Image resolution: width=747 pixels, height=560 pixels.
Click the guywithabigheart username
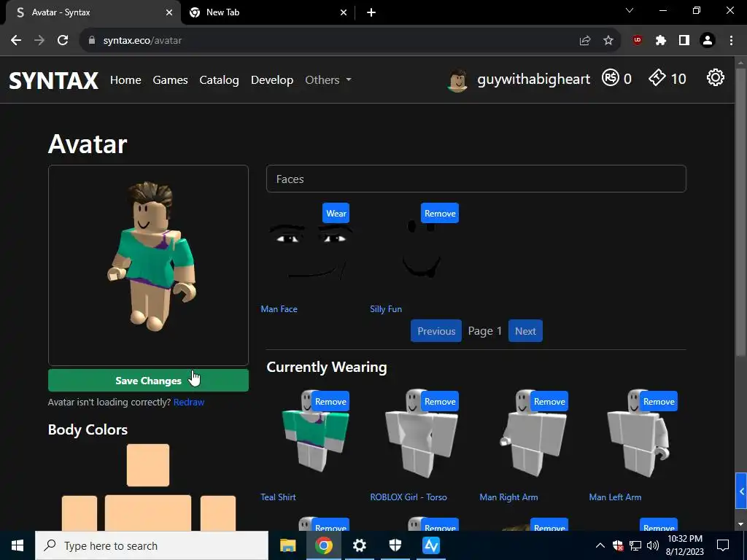533,79
